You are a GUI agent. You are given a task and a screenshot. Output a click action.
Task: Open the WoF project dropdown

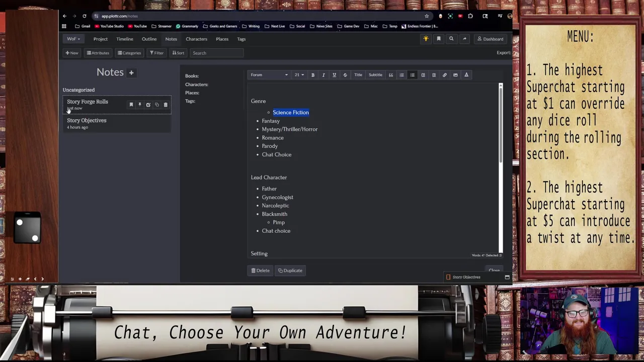pyautogui.click(x=73, y=39)
